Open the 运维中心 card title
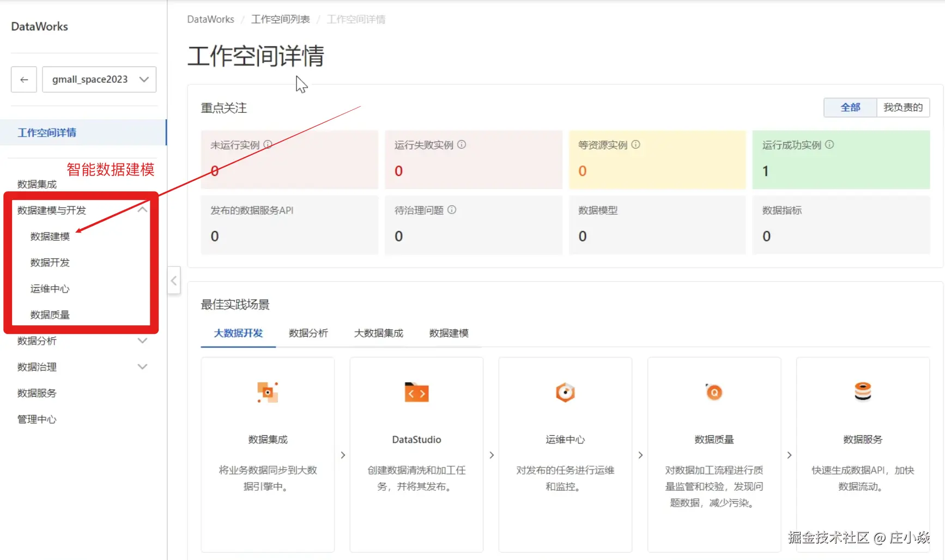The width and height of the screenshot is (945, 560). click(565, 440)
